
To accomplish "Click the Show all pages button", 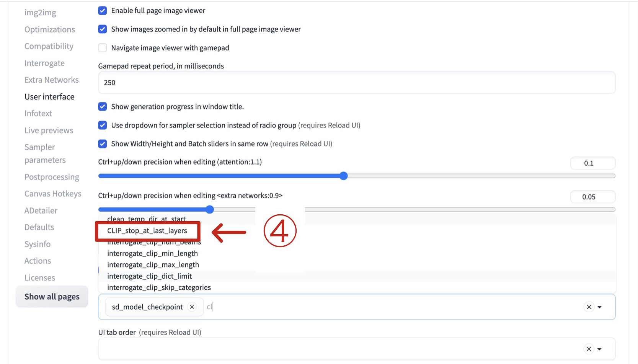I will tap(52, 297).
